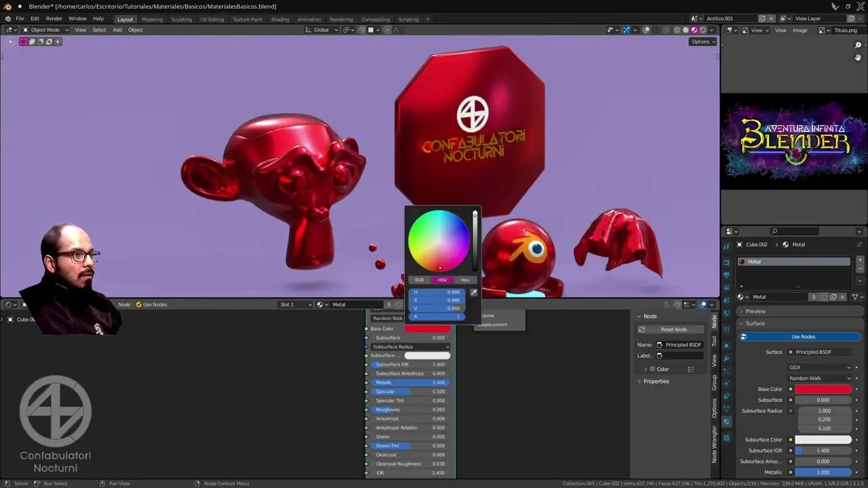The width and height of the screenshot is (868, 488).
Task: Open the File menu
Action: pos(20,19)
